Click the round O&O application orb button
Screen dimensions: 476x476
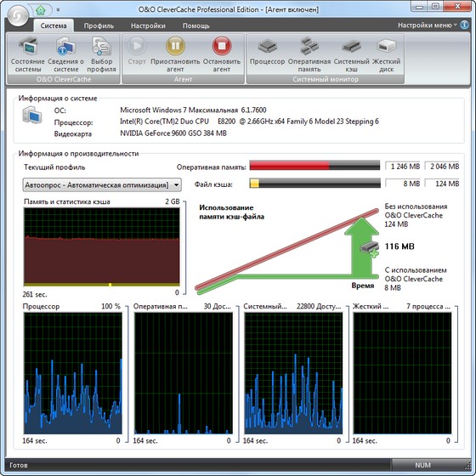tap(18, 15)
